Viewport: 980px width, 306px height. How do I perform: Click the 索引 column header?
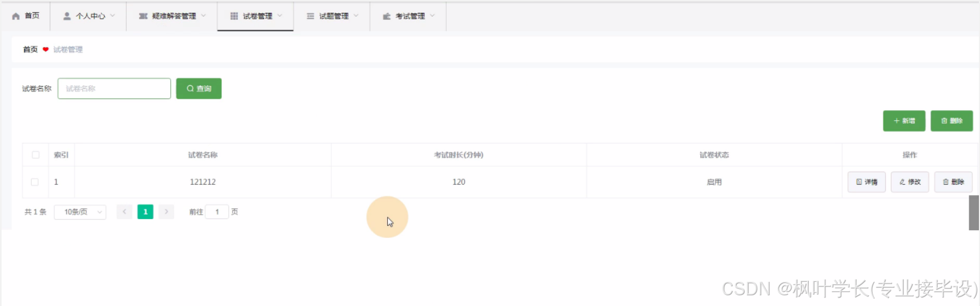click(61, 155)
